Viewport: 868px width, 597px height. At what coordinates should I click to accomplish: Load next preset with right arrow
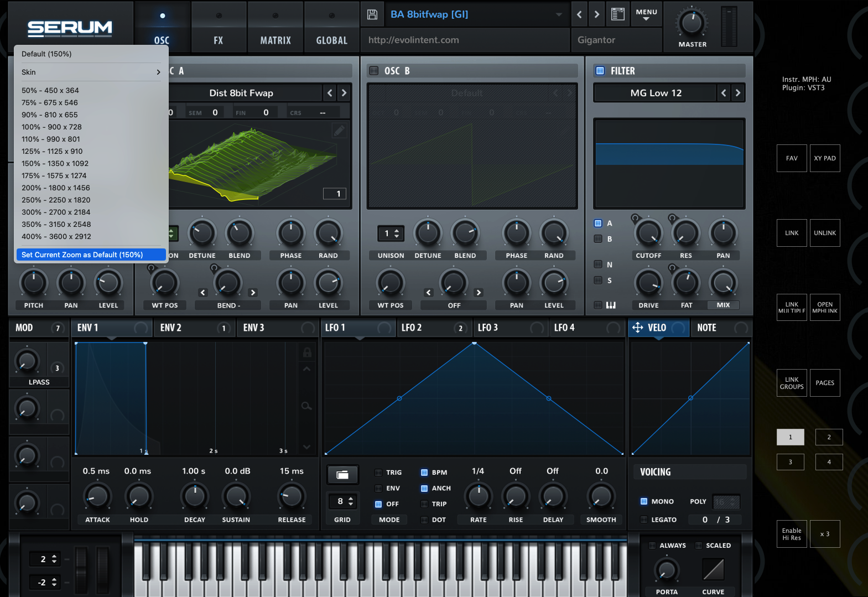point(596,14)
